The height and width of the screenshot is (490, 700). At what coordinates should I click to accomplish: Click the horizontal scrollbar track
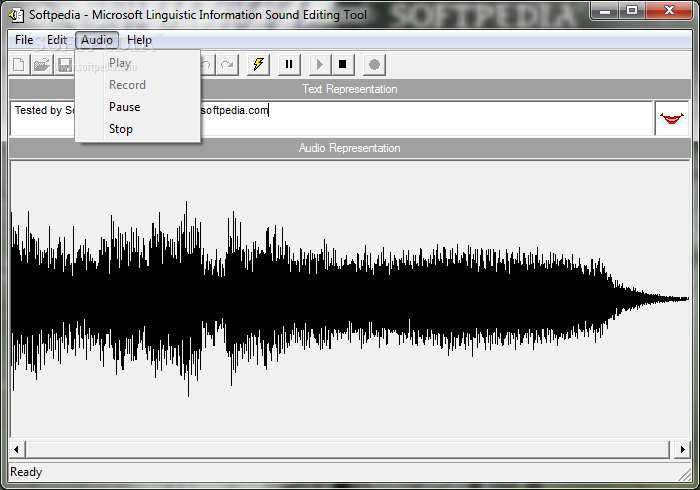(348, 449)
